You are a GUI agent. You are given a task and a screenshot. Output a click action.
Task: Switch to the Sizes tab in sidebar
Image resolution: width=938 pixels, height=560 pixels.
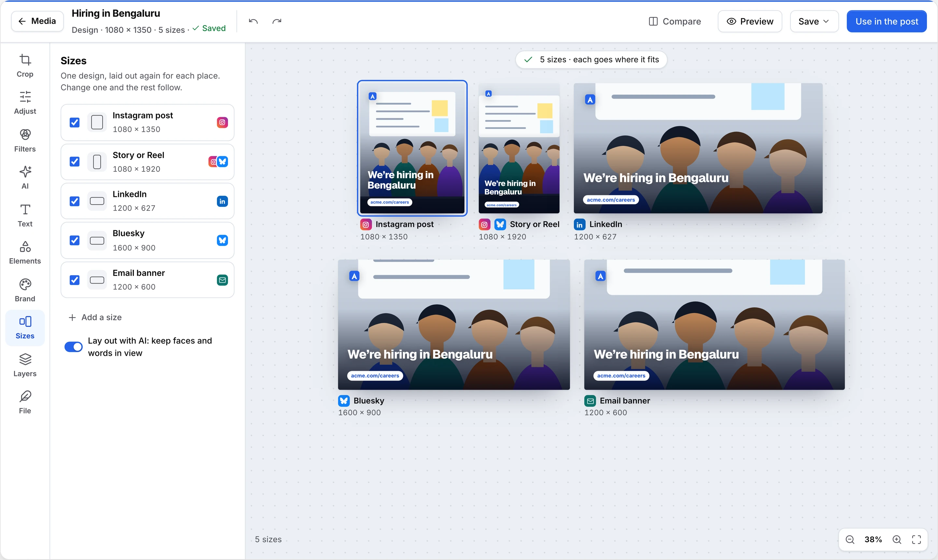[x=25, y=328]
